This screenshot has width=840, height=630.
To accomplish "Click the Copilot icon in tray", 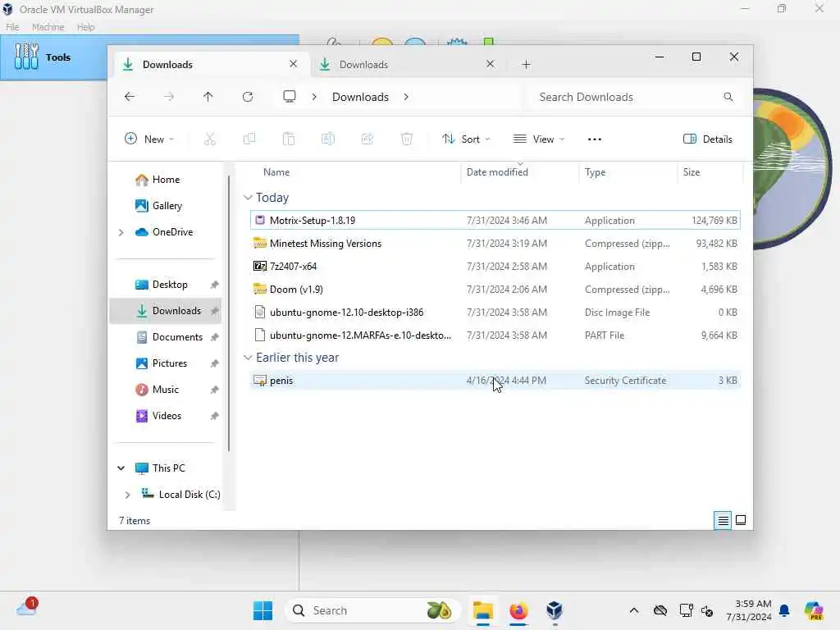I will [814, 610].
